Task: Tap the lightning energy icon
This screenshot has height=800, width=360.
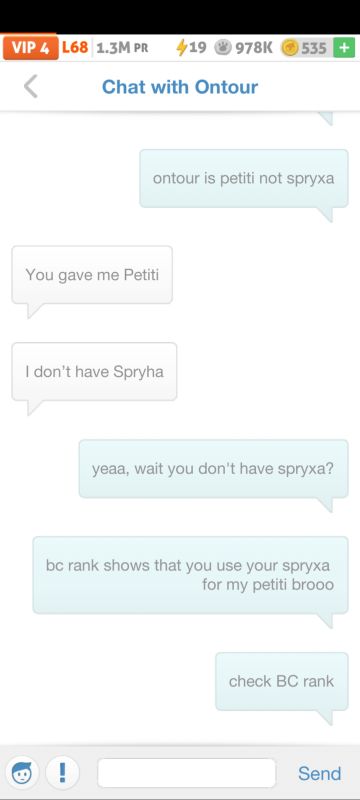Action: (181, 48)
